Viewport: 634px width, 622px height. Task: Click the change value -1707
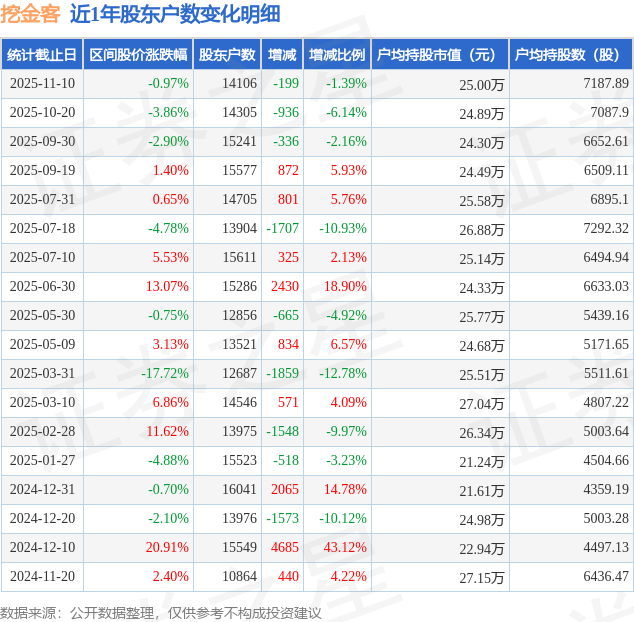[283, 228]
